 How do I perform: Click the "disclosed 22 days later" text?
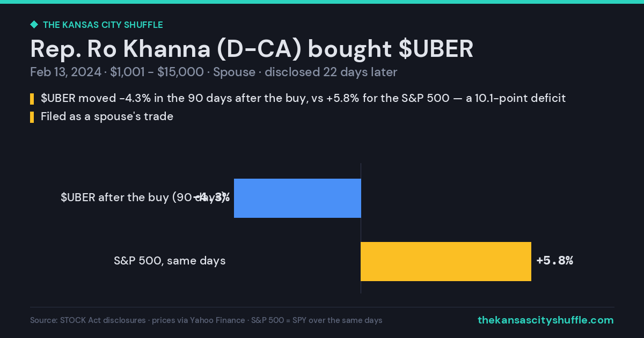(x=331, y=72)
